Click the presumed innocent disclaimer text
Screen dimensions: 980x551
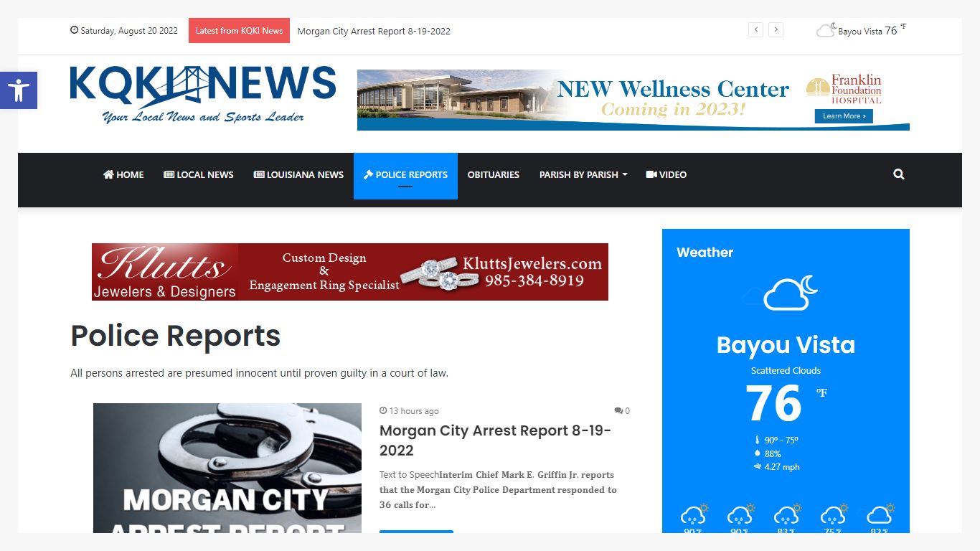259,373
